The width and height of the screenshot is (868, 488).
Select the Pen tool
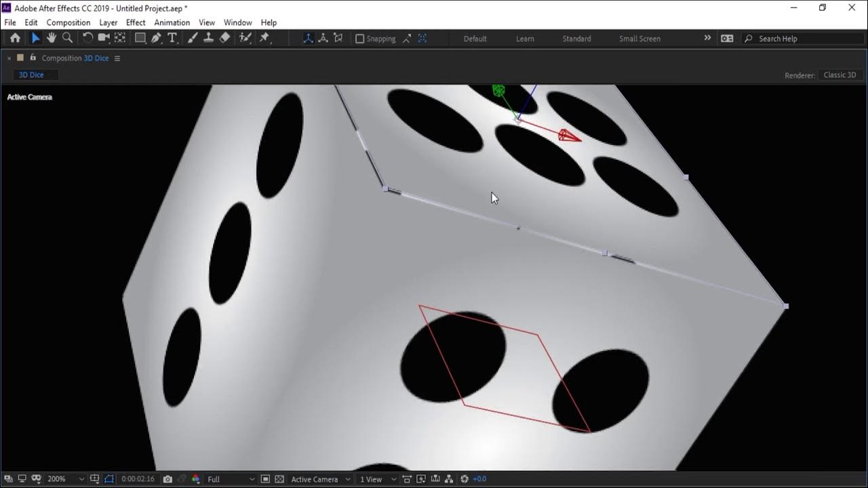tap(157, 39)
